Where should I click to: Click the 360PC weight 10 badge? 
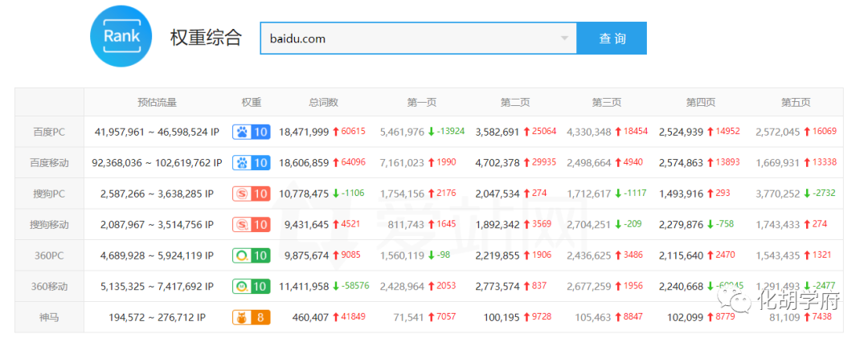click(x=251, y=255)
